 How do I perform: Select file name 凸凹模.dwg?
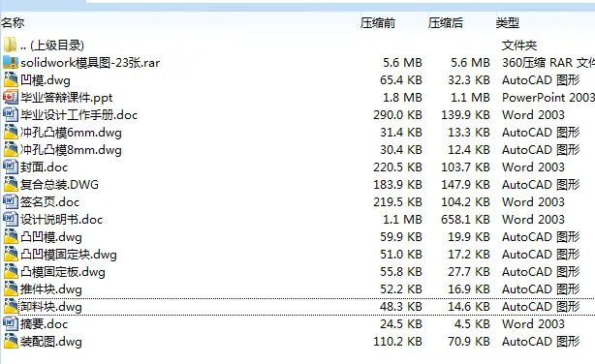50,237
